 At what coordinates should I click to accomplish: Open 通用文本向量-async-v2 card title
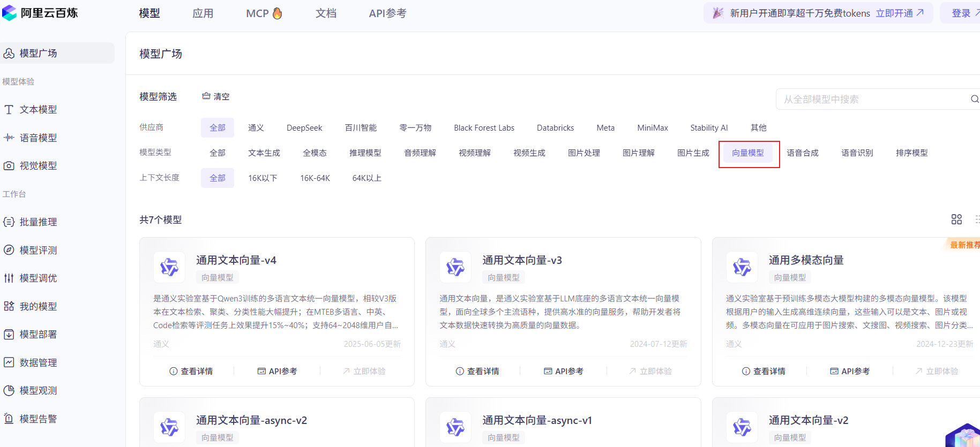point(251,420)
